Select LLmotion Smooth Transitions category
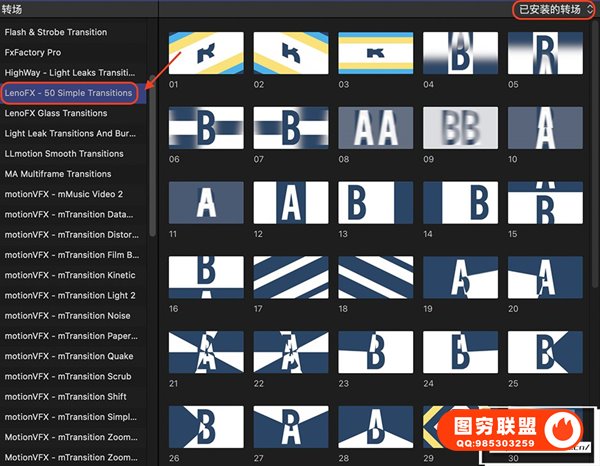 coord(64,154)
